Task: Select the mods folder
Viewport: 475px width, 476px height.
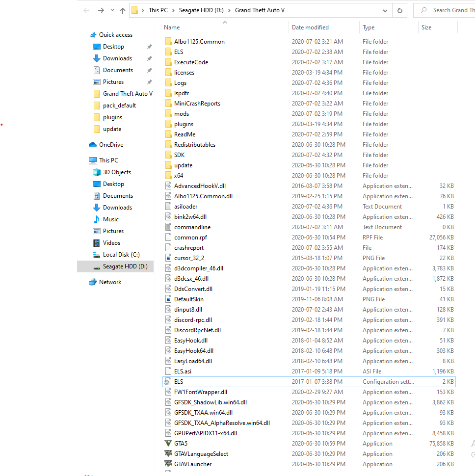Action: pos(182,114)
